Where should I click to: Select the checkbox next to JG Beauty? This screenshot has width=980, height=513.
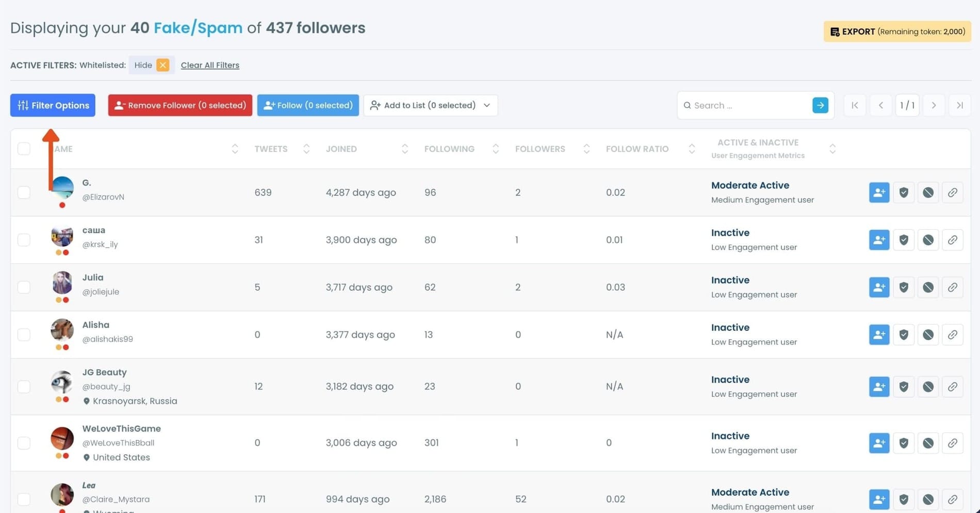(x=24, y=386)
